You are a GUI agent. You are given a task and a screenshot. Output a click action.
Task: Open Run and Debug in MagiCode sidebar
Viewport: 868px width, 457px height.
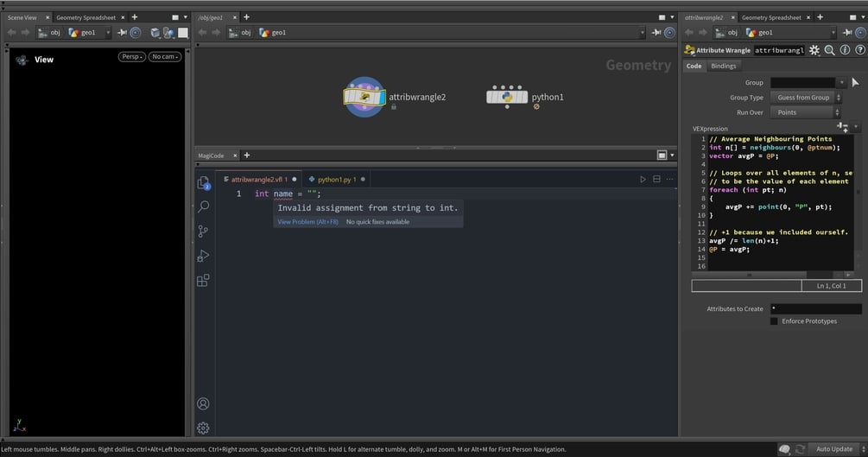coord(203,256)
